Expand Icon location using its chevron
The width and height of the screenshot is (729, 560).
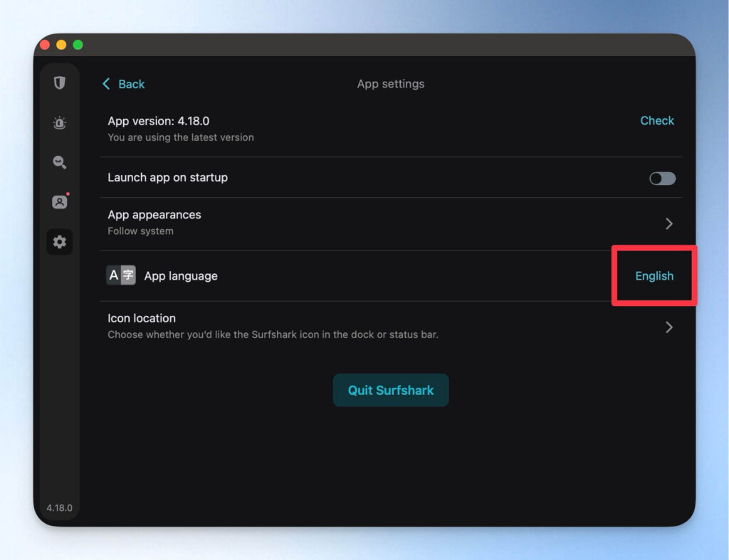(668, 327)
